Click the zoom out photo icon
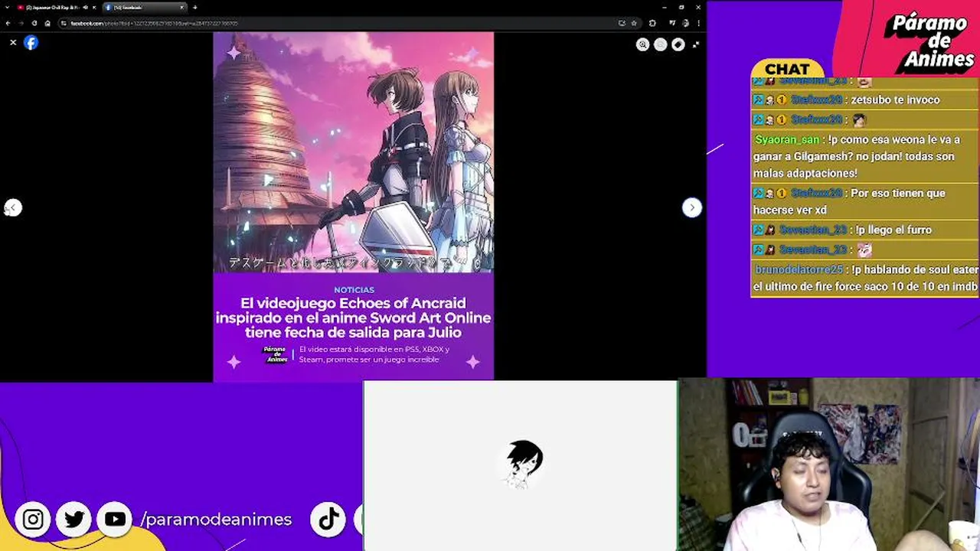Viewport: 980px width, 551px height. pos(660,44)
